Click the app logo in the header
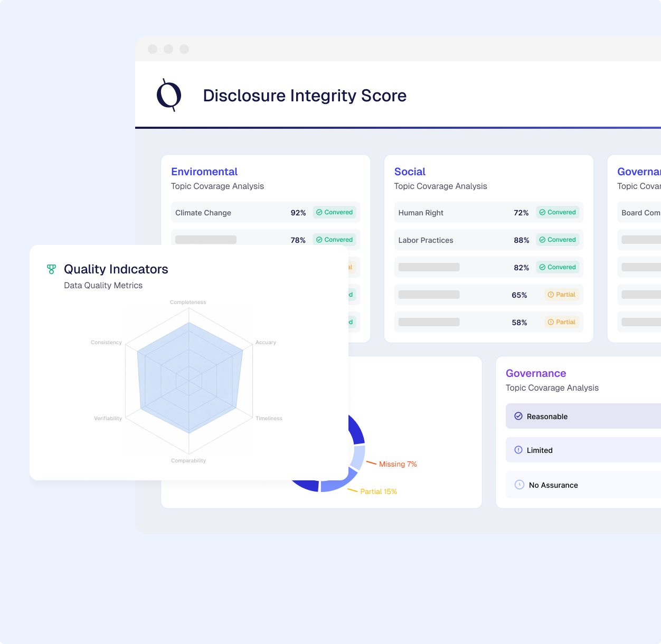Image resolution: width=661 pixels, height=644 pixels. (169, 95)
